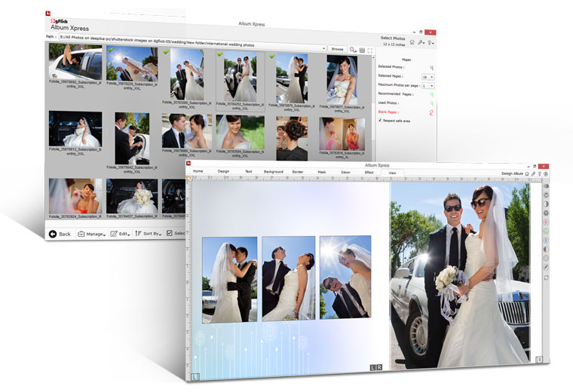573x392 pixels.
Task: Open the Maximum Photos per page dropdown
Action: click(x=428, y=86)
